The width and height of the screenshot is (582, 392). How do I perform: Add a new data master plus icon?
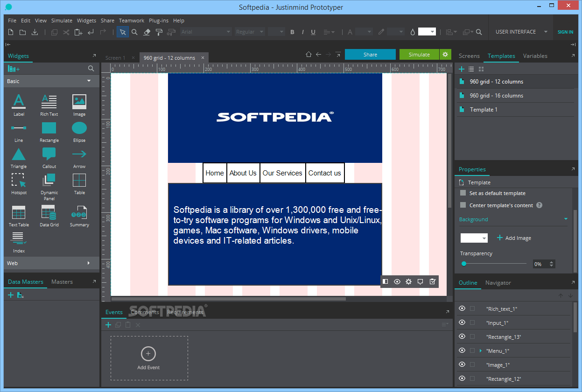pos(11,295)
